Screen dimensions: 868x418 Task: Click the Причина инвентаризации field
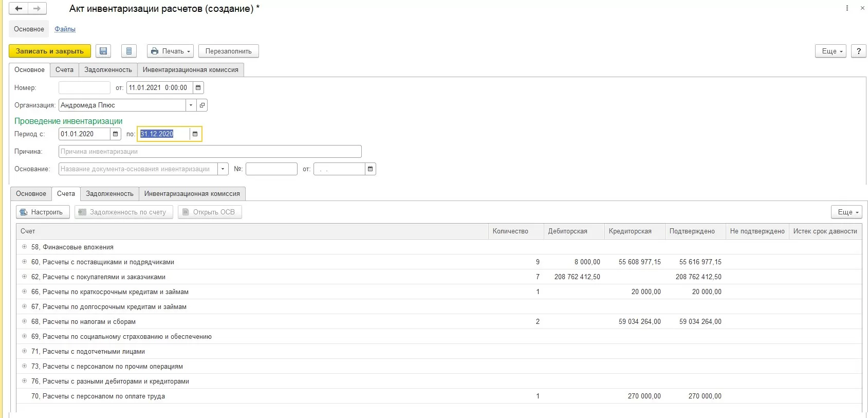tap(210, 152)
